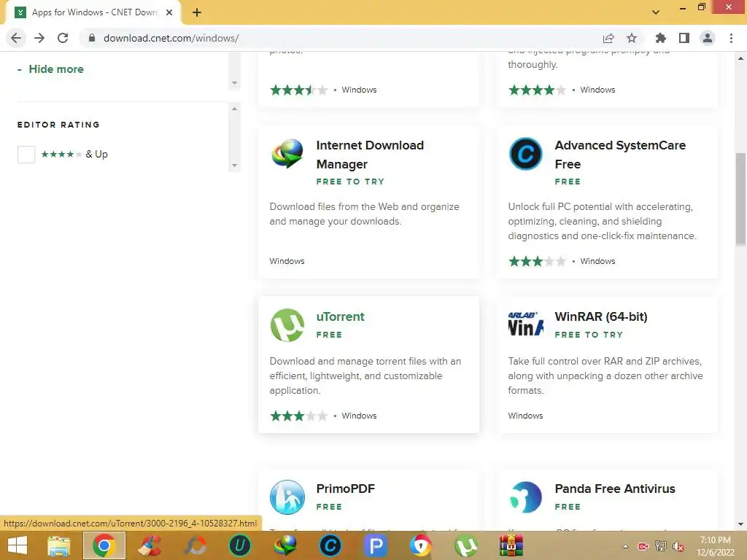Select the Apps for Windows CNET tab
The image size is (747, 560).
click(x=93, y=12)
